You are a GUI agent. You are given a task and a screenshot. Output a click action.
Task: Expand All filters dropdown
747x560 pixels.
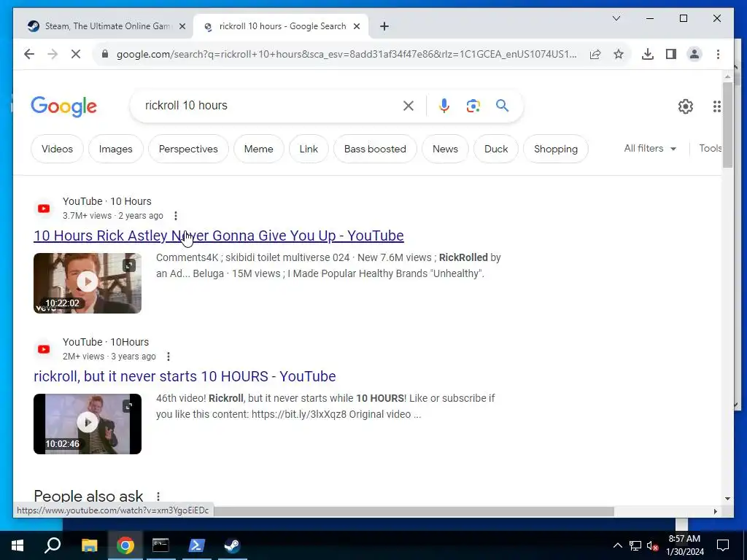pos(650,149)
